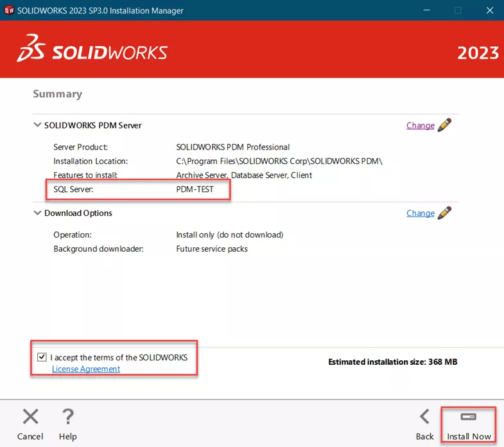Click the Archive Server, Database Server, Client text
The width and height of the screenshot is (504, 447).
tap(244, 175)
